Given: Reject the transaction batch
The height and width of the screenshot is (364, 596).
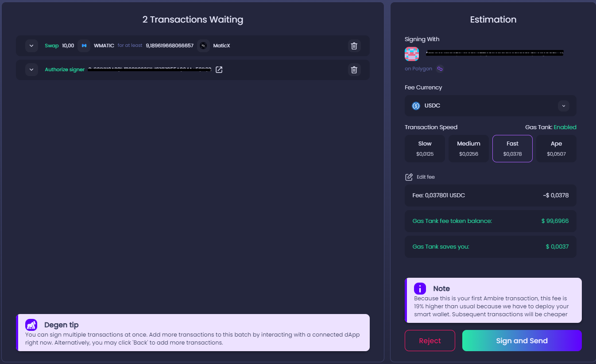Looking at the screenshot, I should coord(430,341).
